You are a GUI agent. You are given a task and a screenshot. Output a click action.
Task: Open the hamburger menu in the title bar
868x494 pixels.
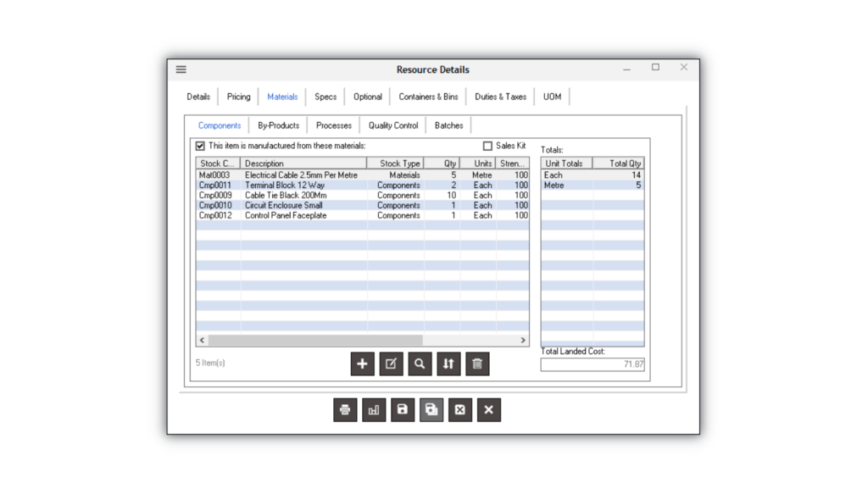pos(181,69)
